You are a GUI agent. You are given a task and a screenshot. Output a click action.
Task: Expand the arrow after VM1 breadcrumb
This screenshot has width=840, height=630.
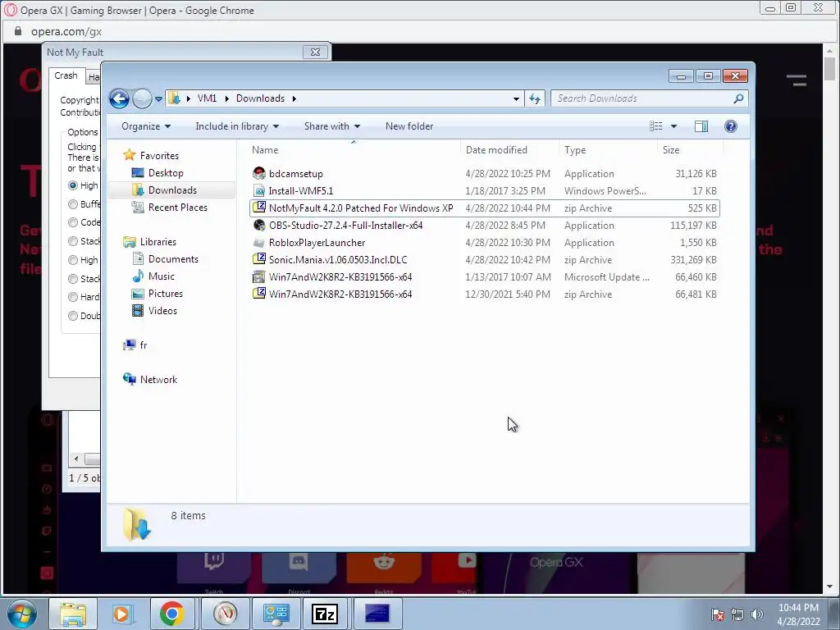tap(226, 98)
